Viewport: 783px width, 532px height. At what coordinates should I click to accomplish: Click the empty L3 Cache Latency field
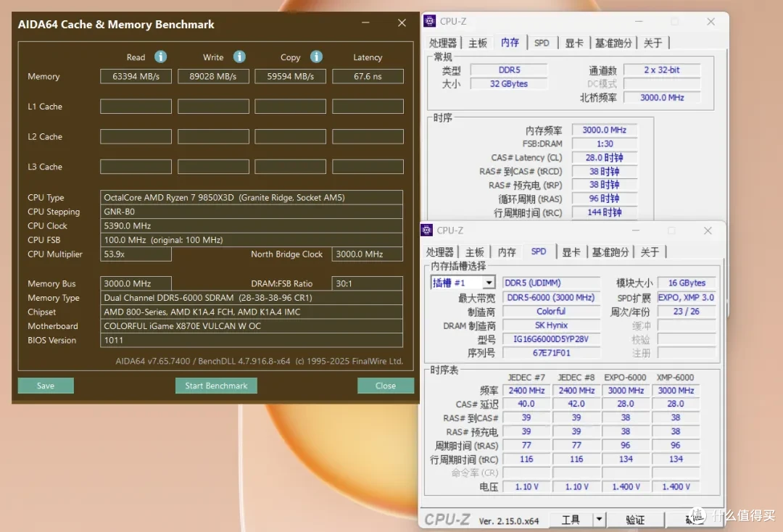(x=368, y=167)
